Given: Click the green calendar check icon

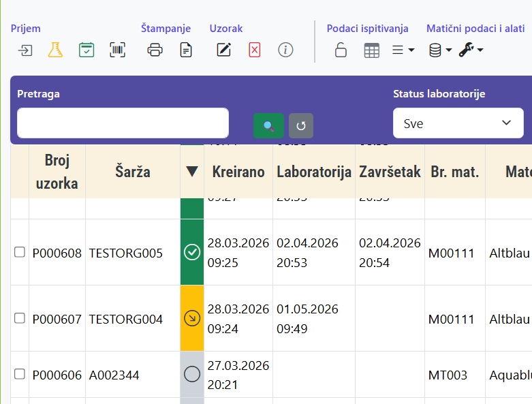Looking at the screenshot, I should (x=87, y=50).
